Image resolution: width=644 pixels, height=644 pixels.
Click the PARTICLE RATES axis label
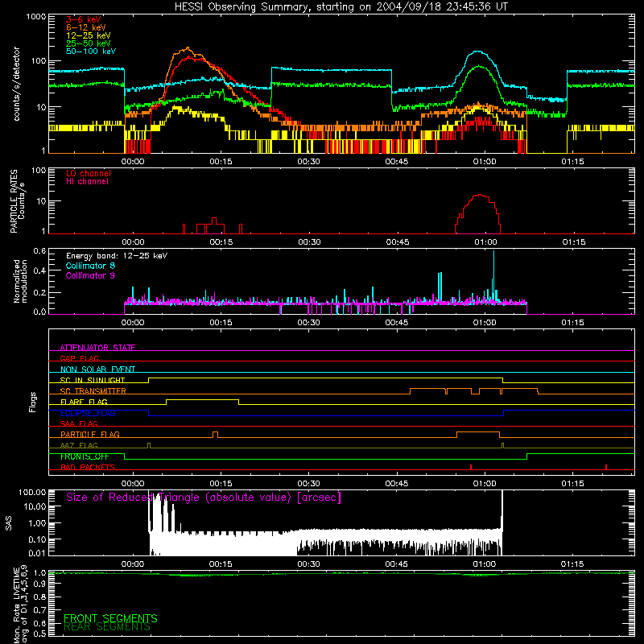coord(14,200)
